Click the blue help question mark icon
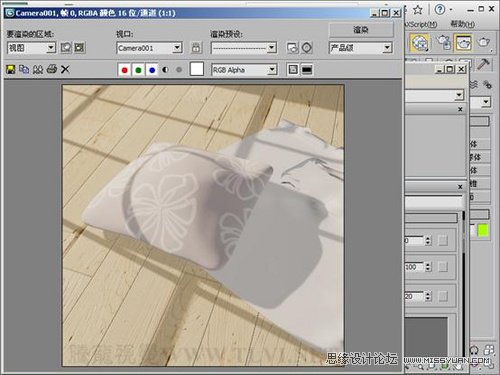Viewport: 500px width, 375px height. 440,9
